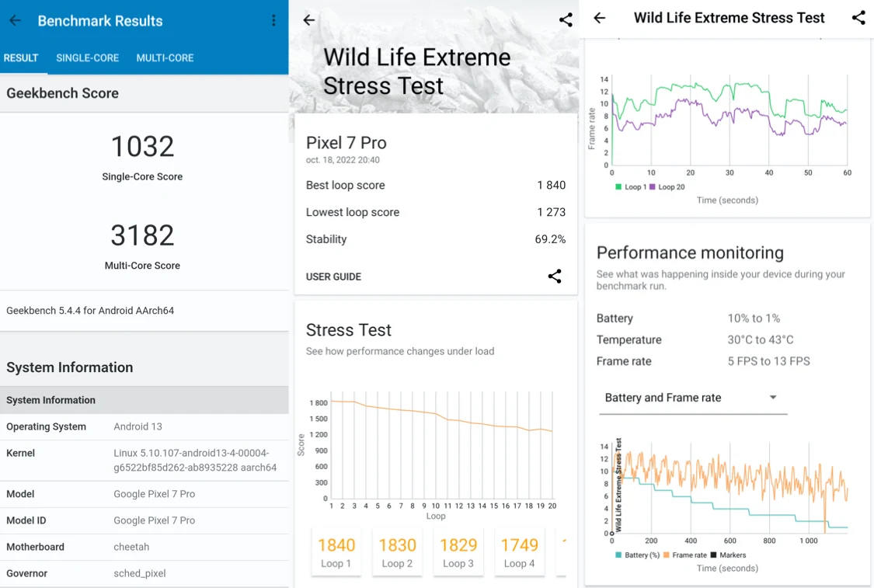Tap the Stress Test section heading

(349, 330)
